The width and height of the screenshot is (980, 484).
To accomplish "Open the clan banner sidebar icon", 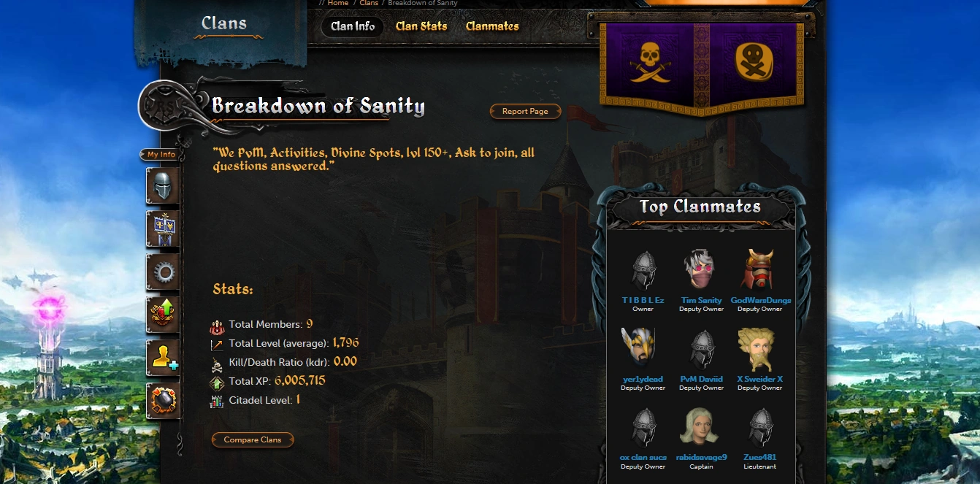I will click(162, 228).
